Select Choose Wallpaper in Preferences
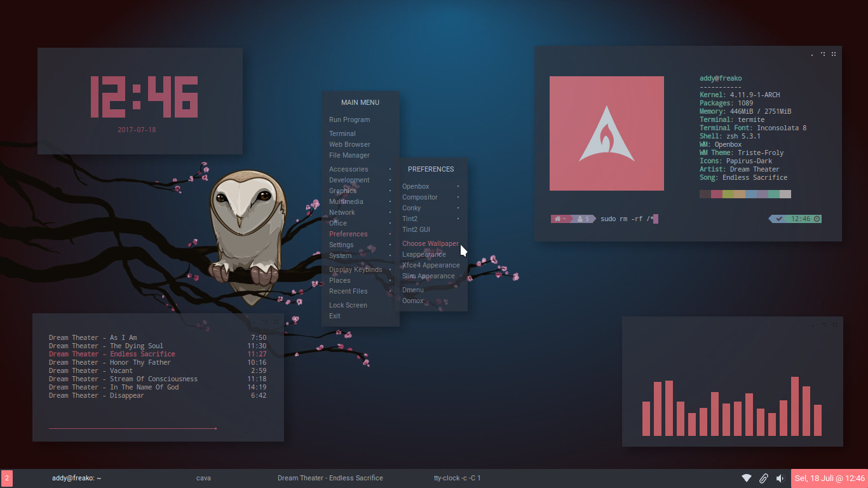Viewport: 868px width, 488px height. point(431,243)
